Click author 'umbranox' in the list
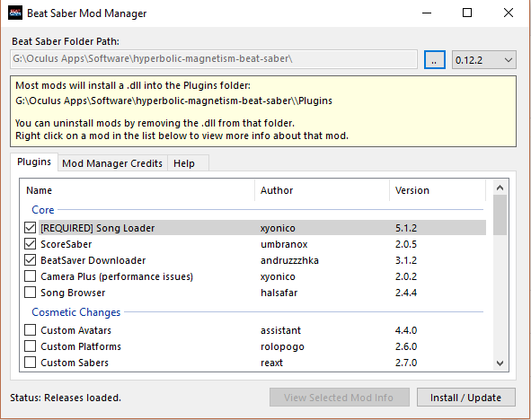Viewport: 531px width, 420px height. [284, 244]
